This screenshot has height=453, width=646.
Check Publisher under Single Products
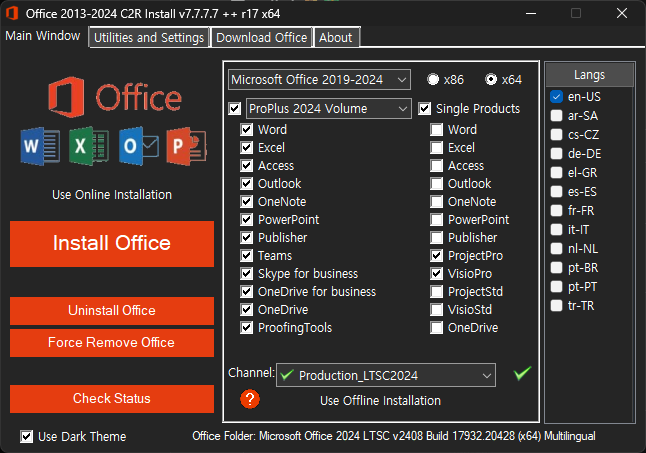pos(436,238)
